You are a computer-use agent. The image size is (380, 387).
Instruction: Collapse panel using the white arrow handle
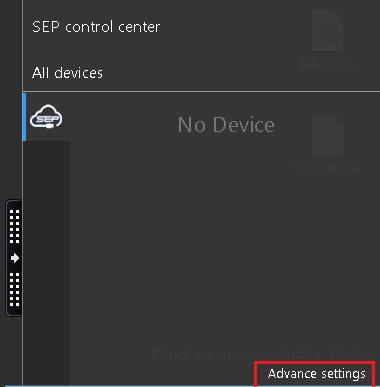pos(14,258)
